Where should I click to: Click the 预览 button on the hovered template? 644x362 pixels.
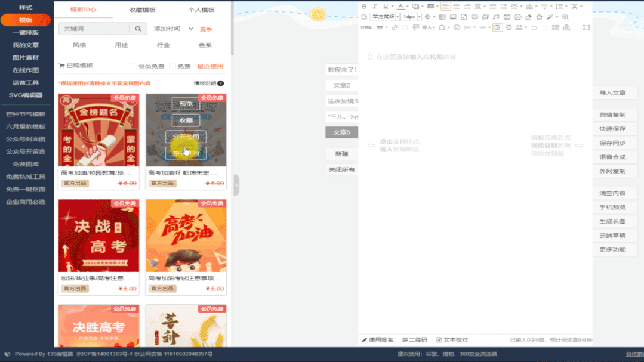tap(186, 104)
